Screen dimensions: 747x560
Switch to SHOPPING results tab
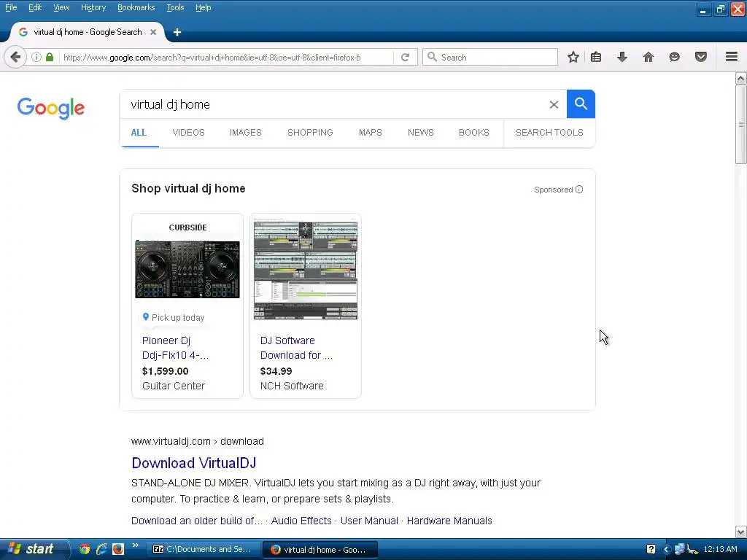pos(310,133)
